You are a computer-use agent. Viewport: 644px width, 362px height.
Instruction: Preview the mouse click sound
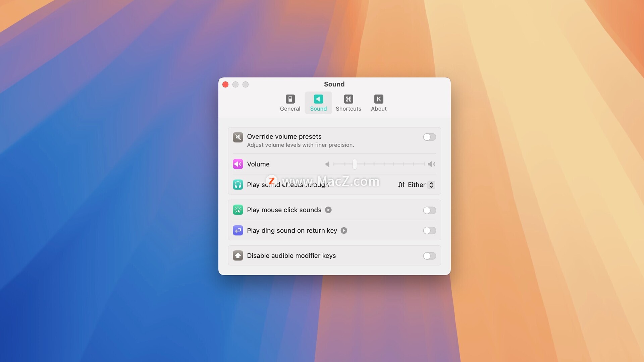(328, 210)
